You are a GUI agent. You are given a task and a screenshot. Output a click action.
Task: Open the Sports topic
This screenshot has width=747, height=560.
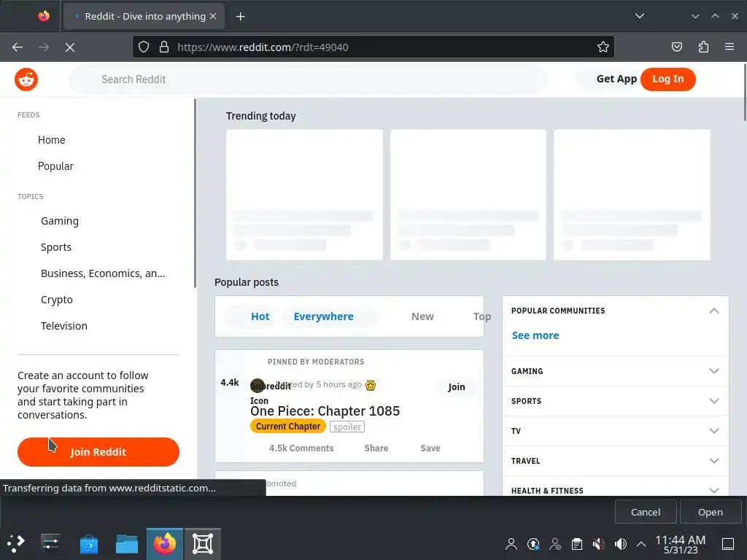tap(56, 247)
